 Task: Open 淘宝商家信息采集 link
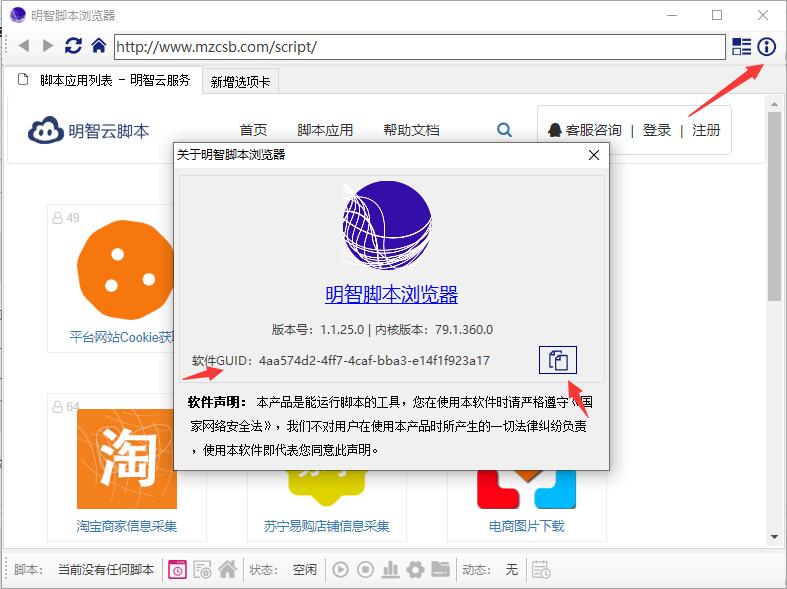pos(126,526)
